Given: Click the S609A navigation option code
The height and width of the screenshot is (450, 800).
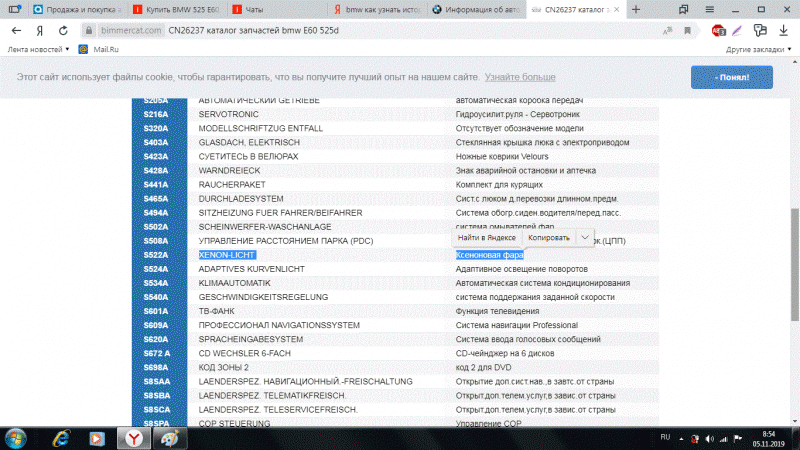Looking at the screenshot, I should click(x=156, y=325).
